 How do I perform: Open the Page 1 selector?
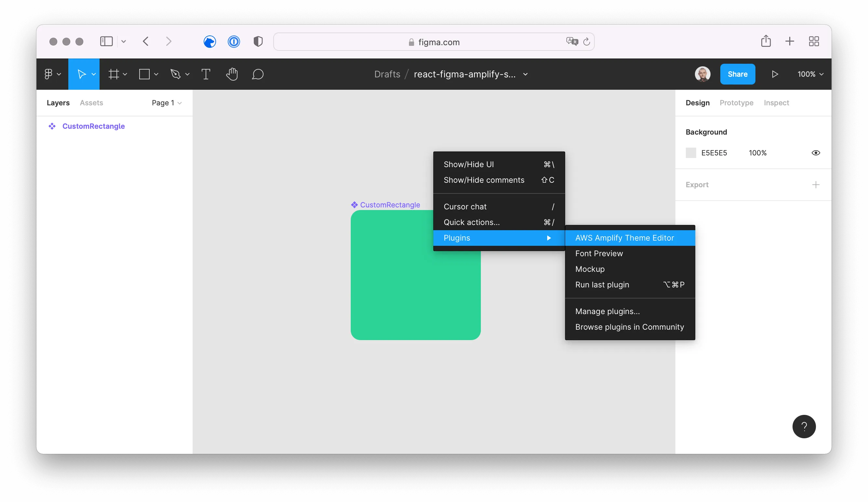pyautogui.click(x=166, y=103)
